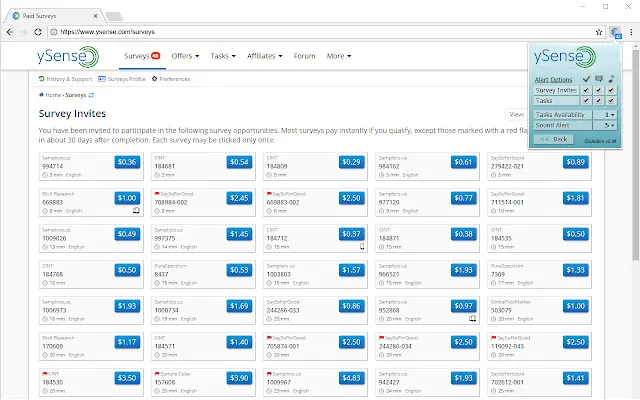Click the $0.36 Samplicio.us survey button

click(127, 162)
